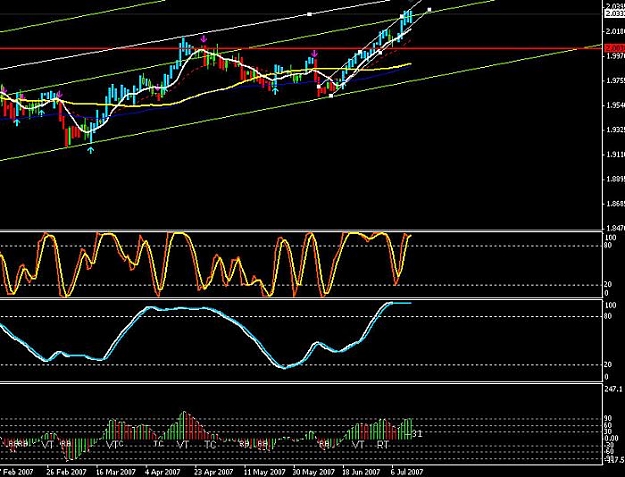Click the magenta down arrow above the April peak

pyautogui.click(x=204, y=39)
